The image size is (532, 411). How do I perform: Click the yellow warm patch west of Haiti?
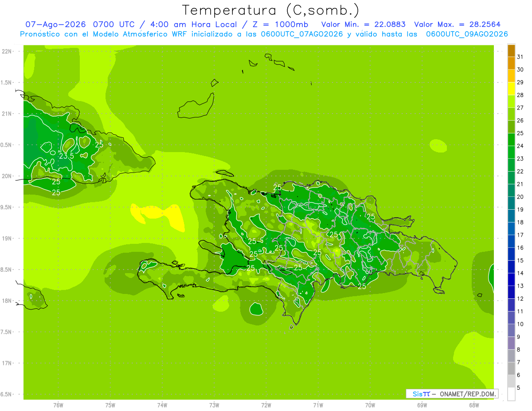160,216
